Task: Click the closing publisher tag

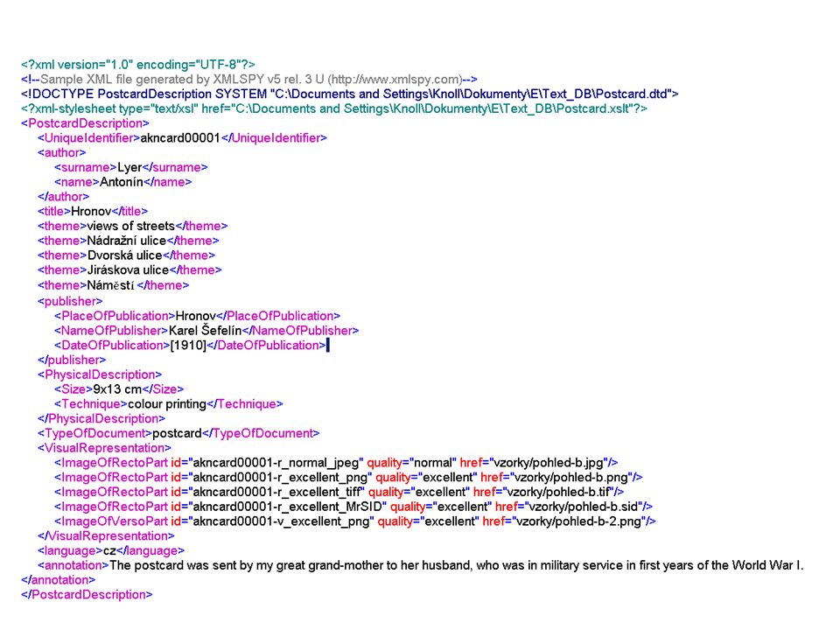Action: 72,360
